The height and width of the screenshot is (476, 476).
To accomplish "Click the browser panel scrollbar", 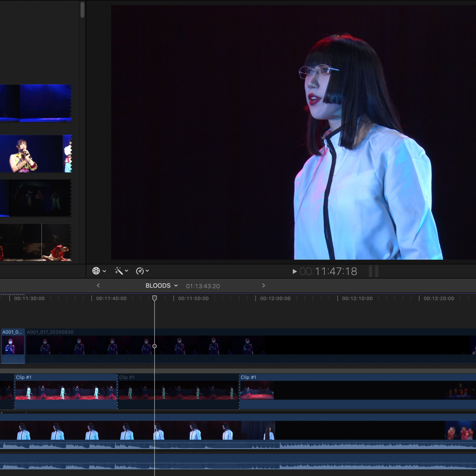I will (x=82, y=10).
